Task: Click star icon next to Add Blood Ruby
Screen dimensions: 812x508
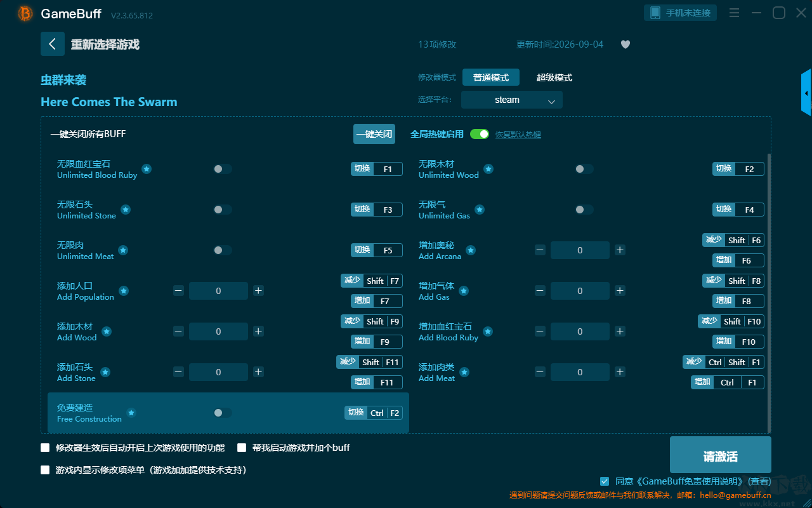Action: [x=488, y=331]
